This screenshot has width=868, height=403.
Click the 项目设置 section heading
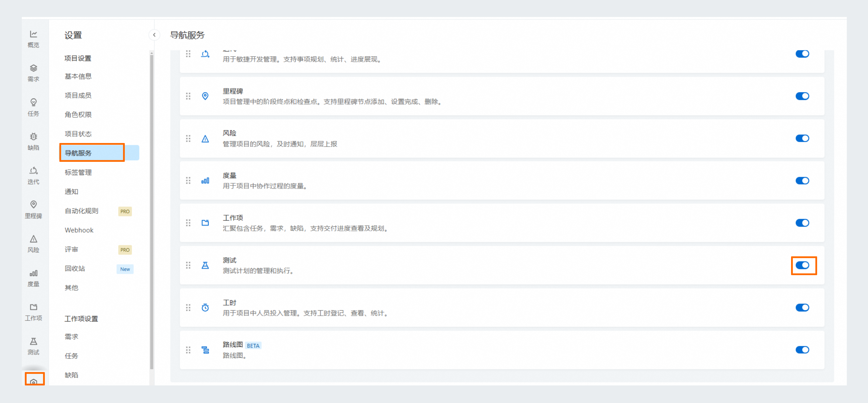[78, 58]
